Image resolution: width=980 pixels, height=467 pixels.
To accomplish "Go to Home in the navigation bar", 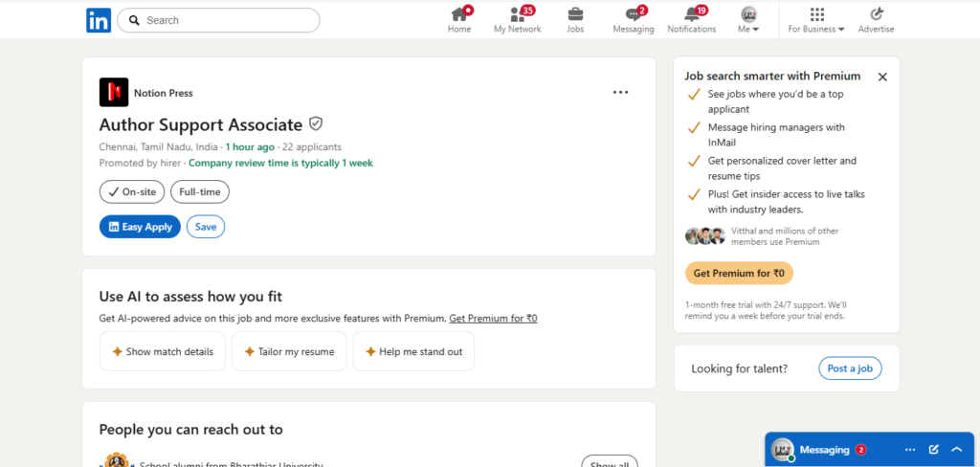I will click(459, 20).
